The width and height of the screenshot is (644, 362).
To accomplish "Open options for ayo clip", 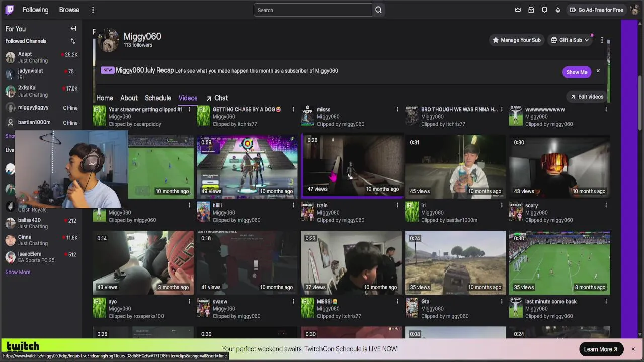I will pyautogui.click(x=189, y=301).
